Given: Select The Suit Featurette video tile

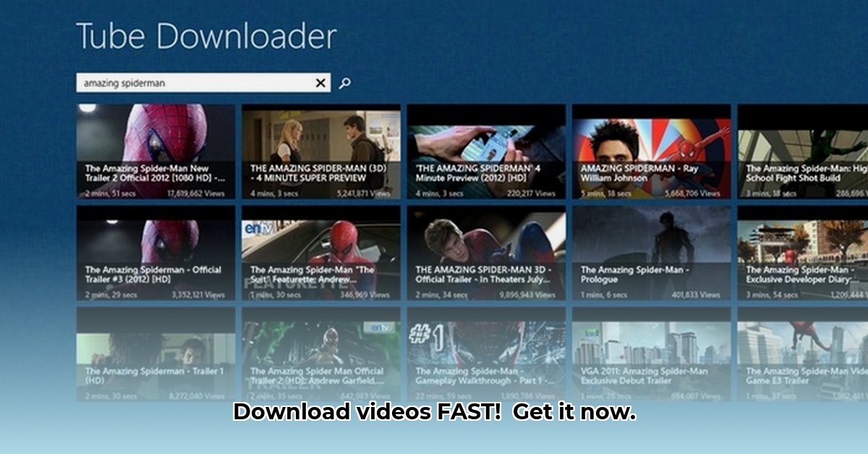Looking at the screenshot, I should pyautogui.click(x=320, y=253).
